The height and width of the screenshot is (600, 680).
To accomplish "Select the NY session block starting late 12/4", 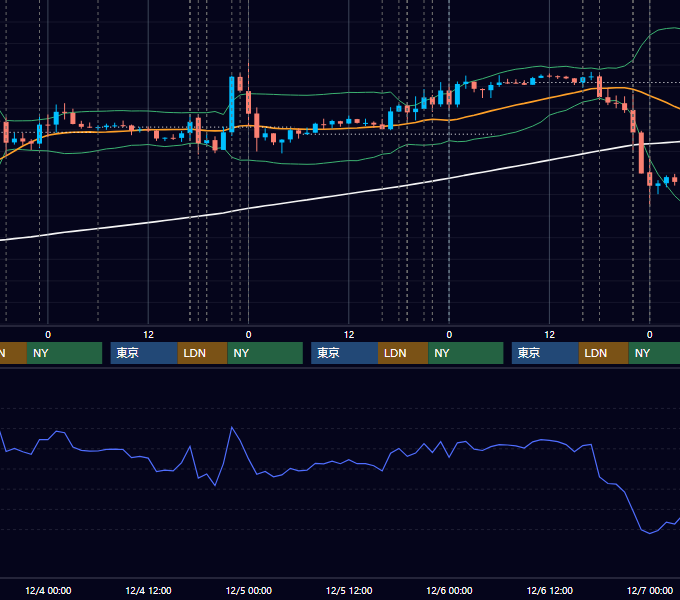I will click(265, 353).
